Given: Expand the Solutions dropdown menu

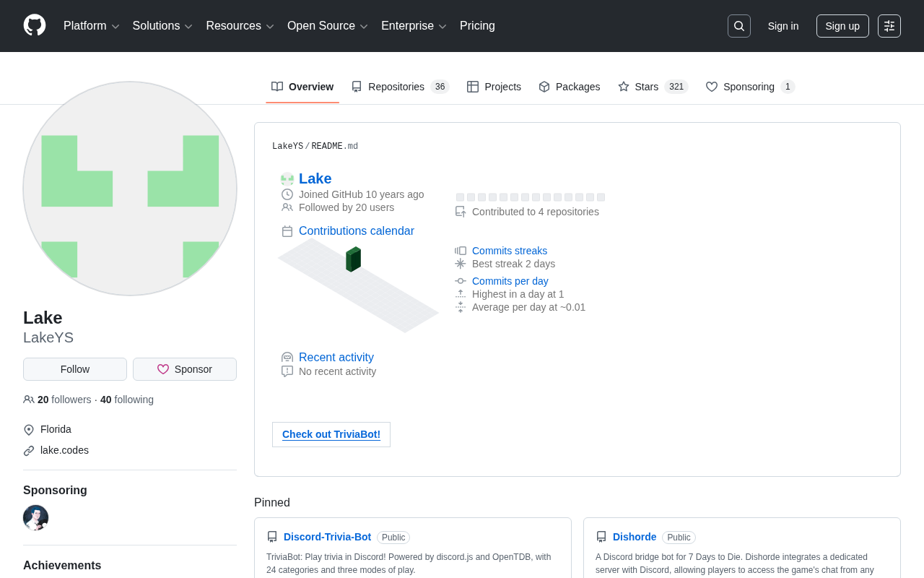Looking at the screenshot, I should point(162,26).
